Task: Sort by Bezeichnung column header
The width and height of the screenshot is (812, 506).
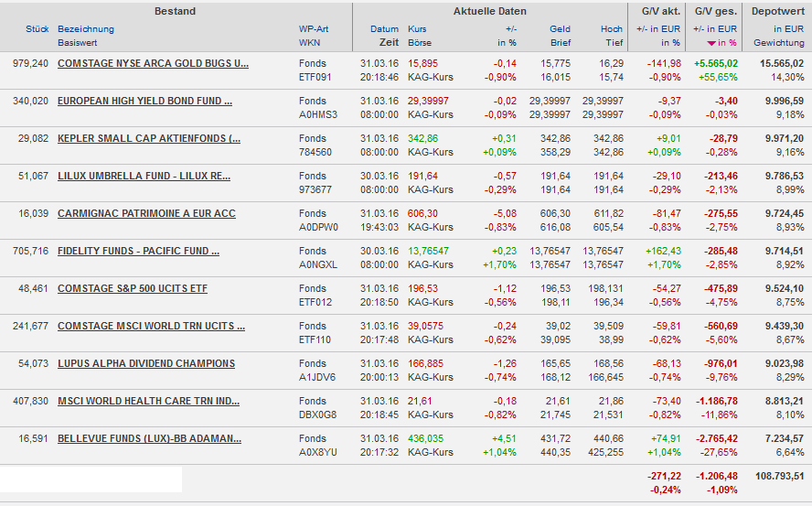Action: point(86,29)
